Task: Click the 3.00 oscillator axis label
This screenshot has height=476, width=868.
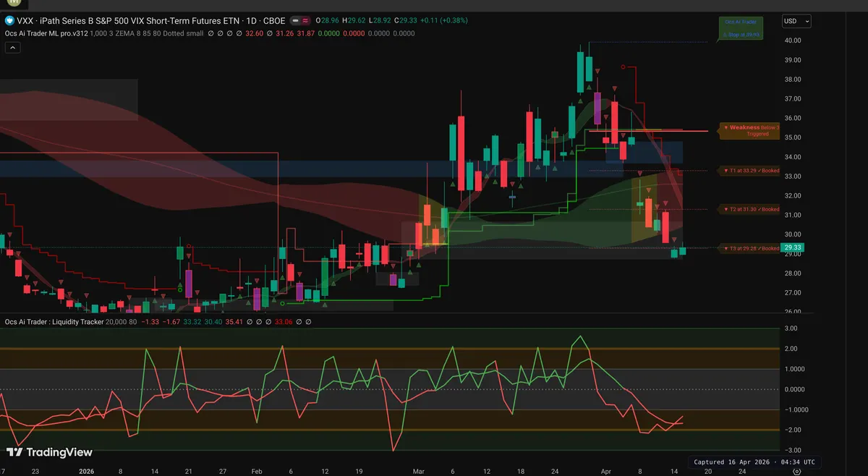Action: point(792,328)
